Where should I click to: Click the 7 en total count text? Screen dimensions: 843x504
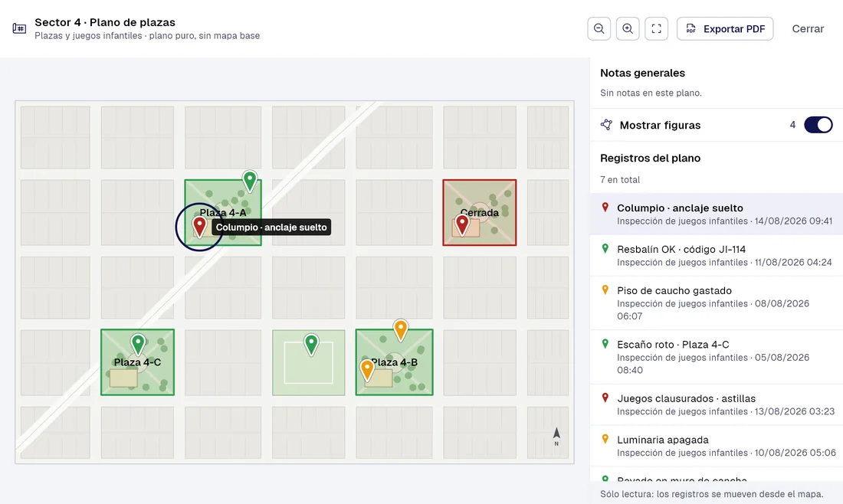tap(620, 179)
